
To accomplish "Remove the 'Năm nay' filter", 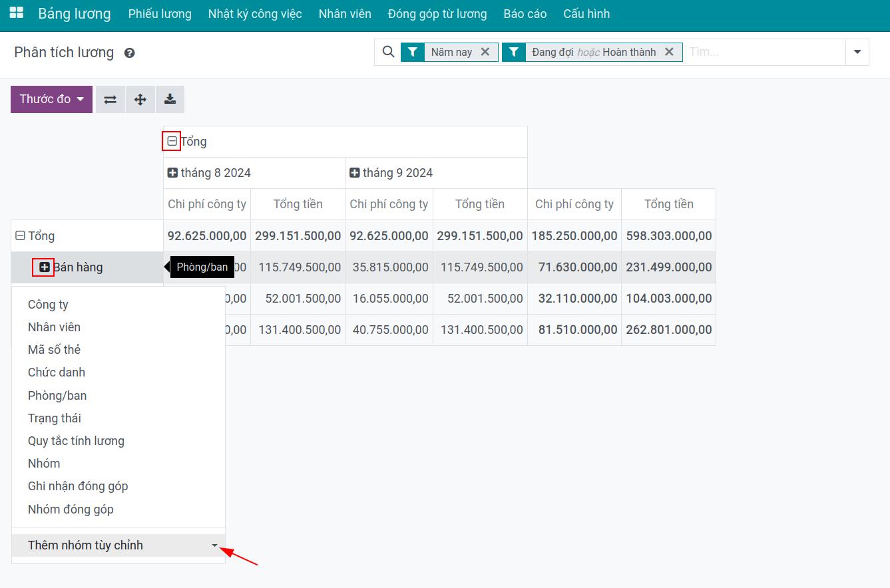I will coord(485,52).
